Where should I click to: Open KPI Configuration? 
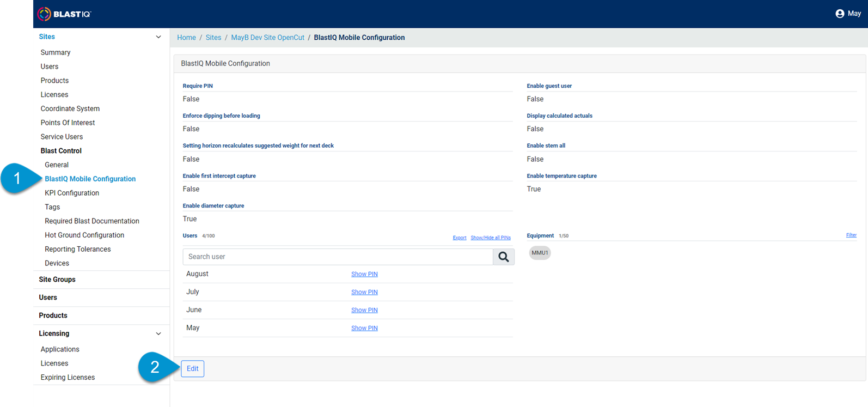click(72, 193)
